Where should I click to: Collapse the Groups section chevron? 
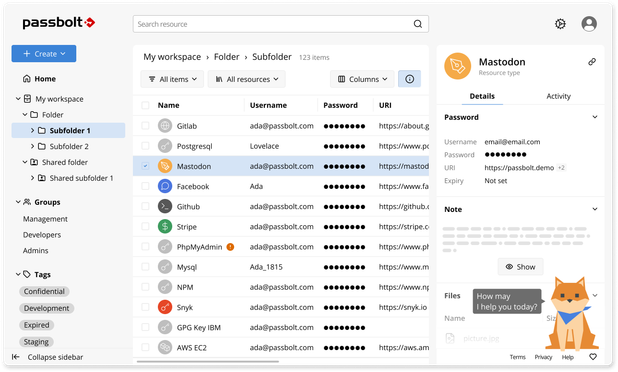(x=18, y=202)
